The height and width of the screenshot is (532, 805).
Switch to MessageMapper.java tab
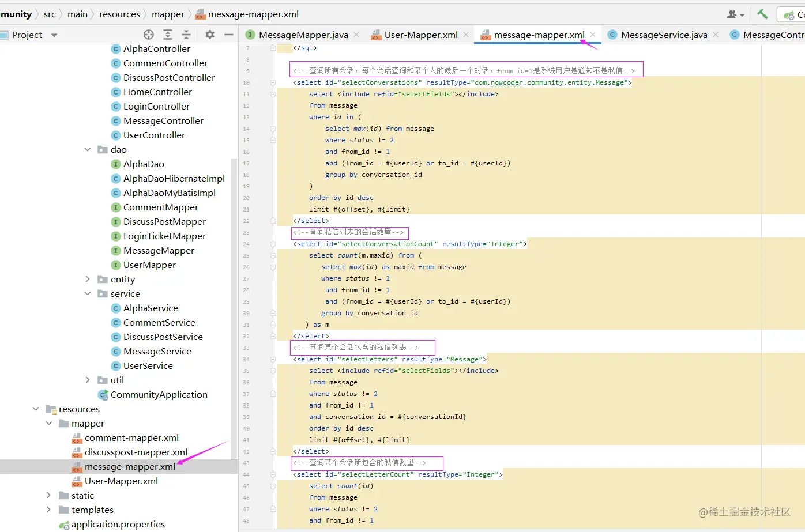pyautogui.click(x=303, y=35)
